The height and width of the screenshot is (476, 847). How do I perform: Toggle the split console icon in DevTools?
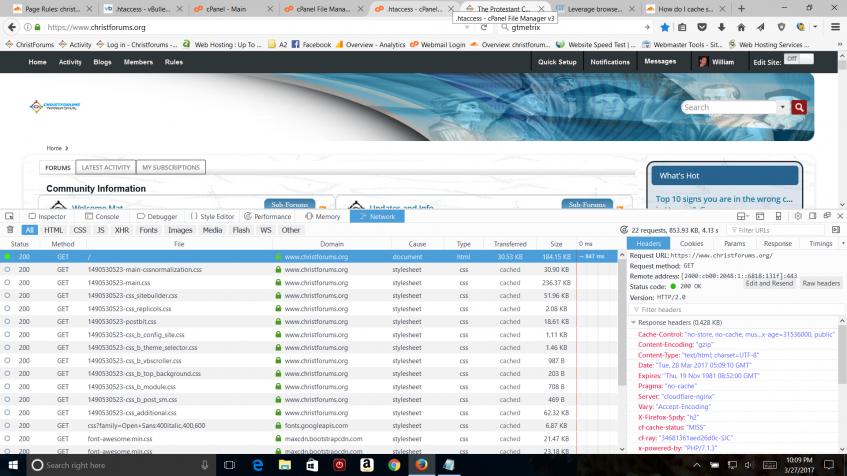click(760, 216)
